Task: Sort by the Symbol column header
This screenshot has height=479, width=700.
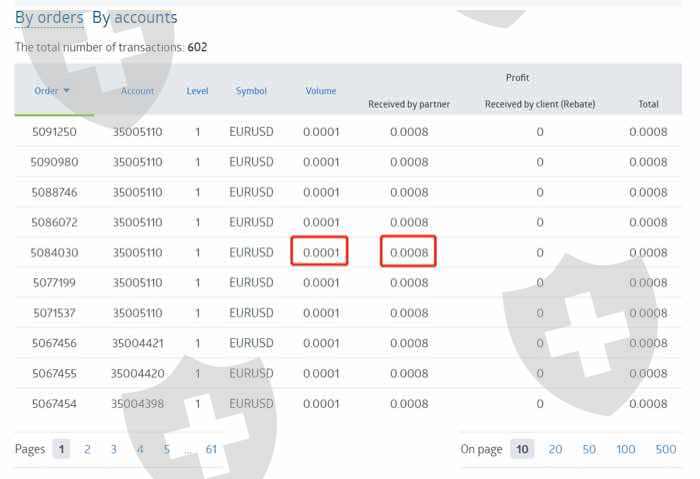Action: click(x=251, y=91)
